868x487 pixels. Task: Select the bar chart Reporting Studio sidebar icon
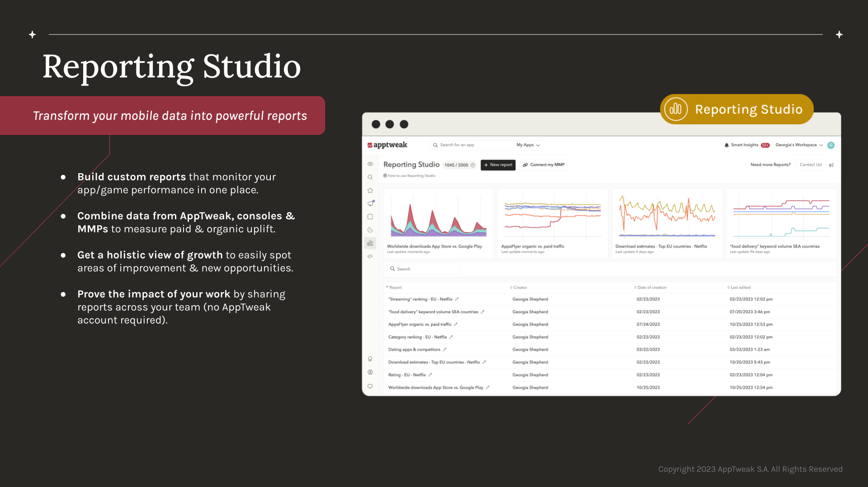point(370,243)
